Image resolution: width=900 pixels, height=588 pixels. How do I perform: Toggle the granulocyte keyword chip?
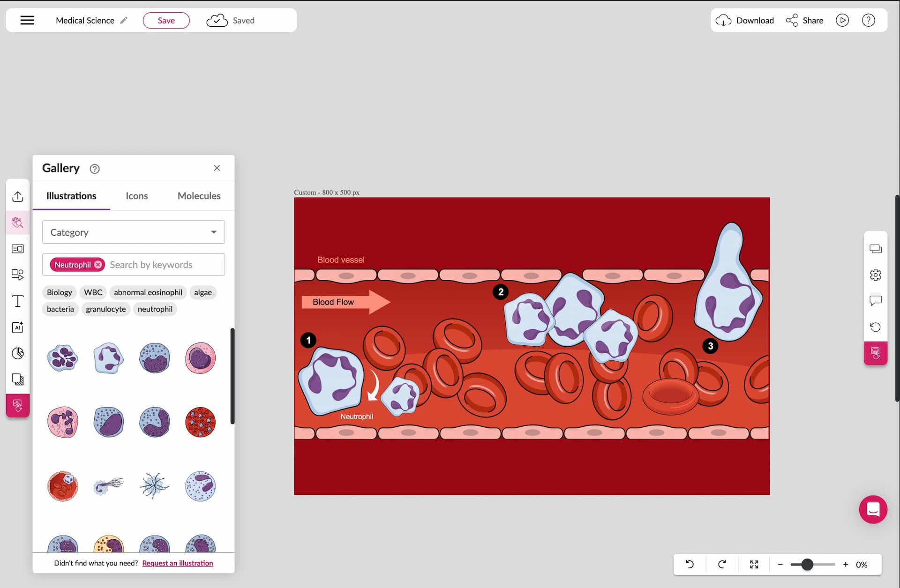[x=105, y=309]
